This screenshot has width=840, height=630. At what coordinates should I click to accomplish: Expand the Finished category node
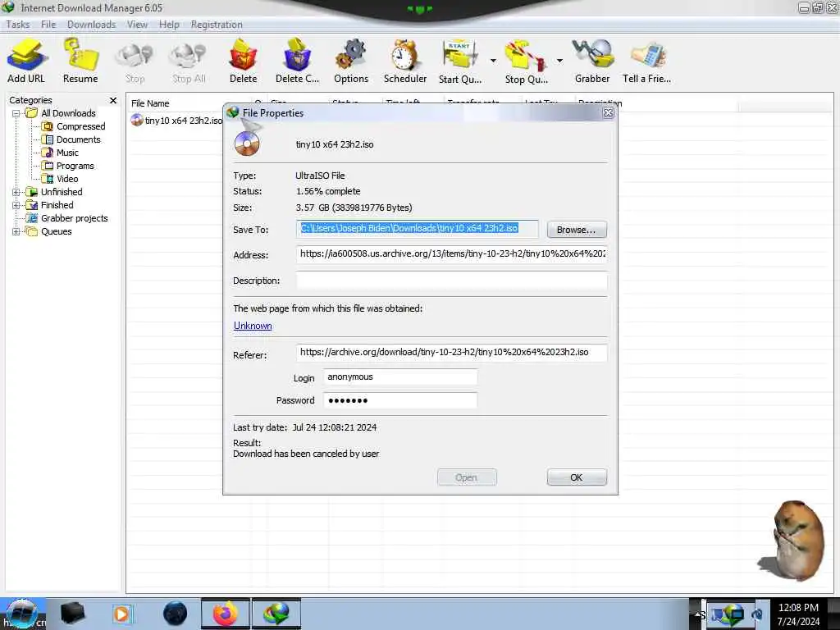tap(16, 205)
